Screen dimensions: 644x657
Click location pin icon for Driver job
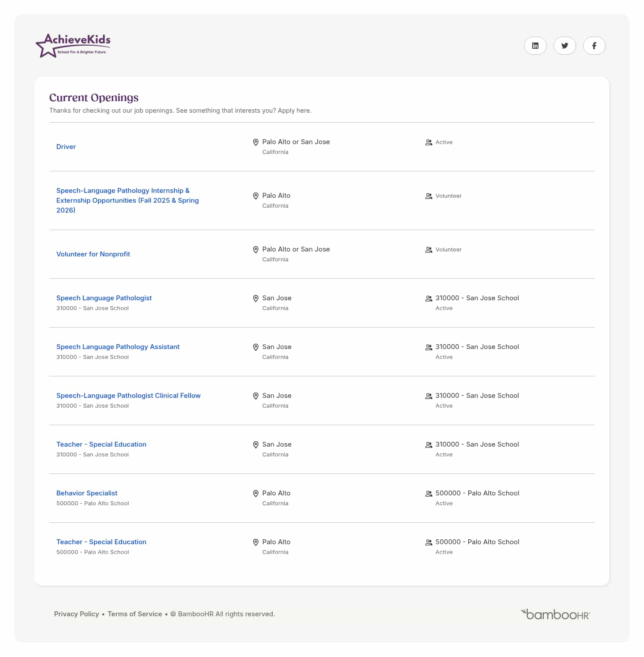256,142
